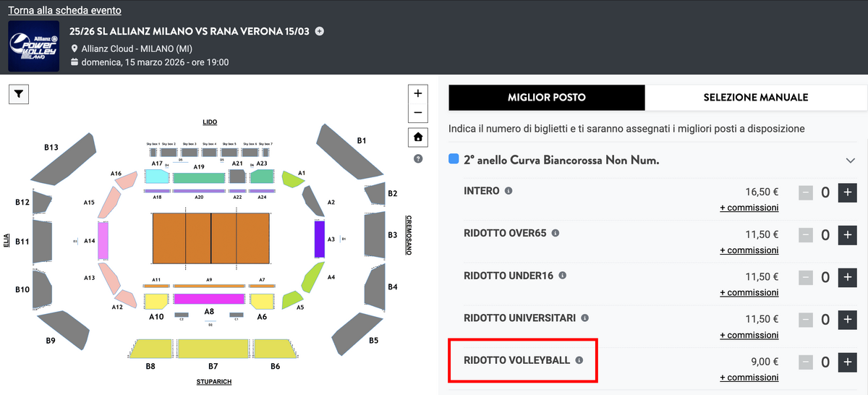This screenshot has width=868, height=395.
Task: Open the seat map help icon
Action: [418, 158]
